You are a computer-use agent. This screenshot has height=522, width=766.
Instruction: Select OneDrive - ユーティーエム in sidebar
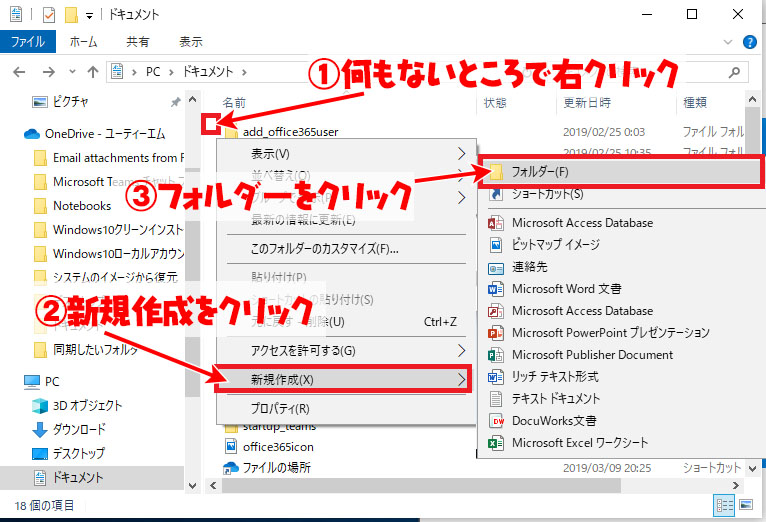coord(105,133)
